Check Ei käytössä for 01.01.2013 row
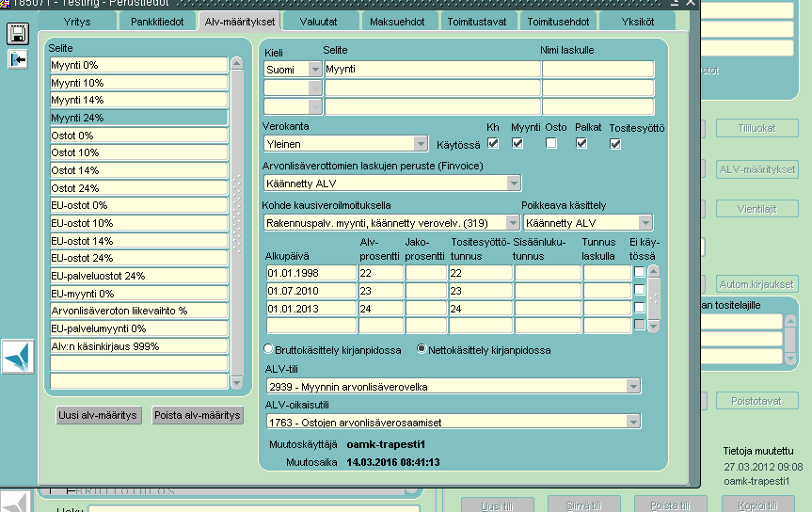The height and width of the screenshot is (512, 812). [x=640, y=308]
